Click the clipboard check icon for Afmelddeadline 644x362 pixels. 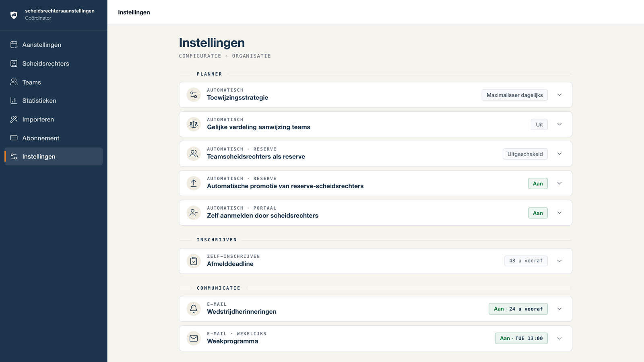tap(194, 261)
